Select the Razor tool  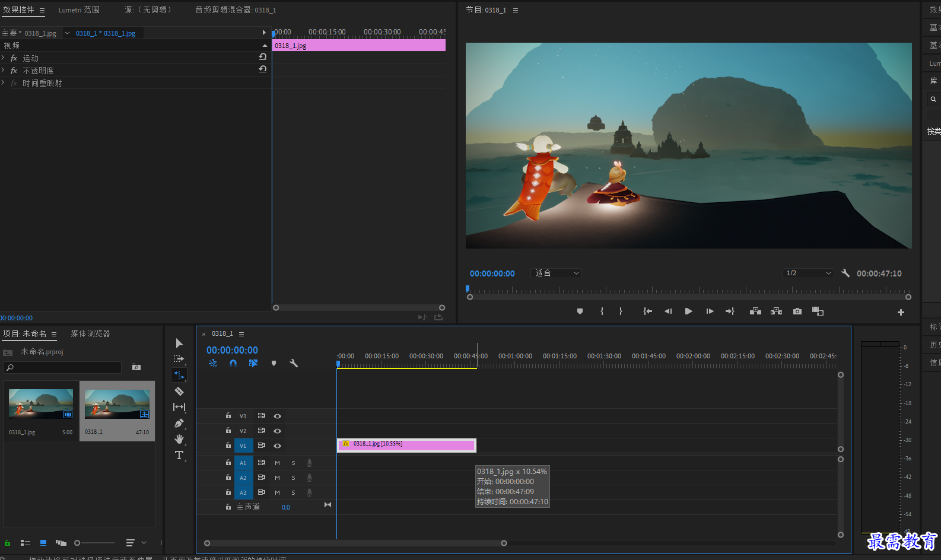(x=179, y=391)
